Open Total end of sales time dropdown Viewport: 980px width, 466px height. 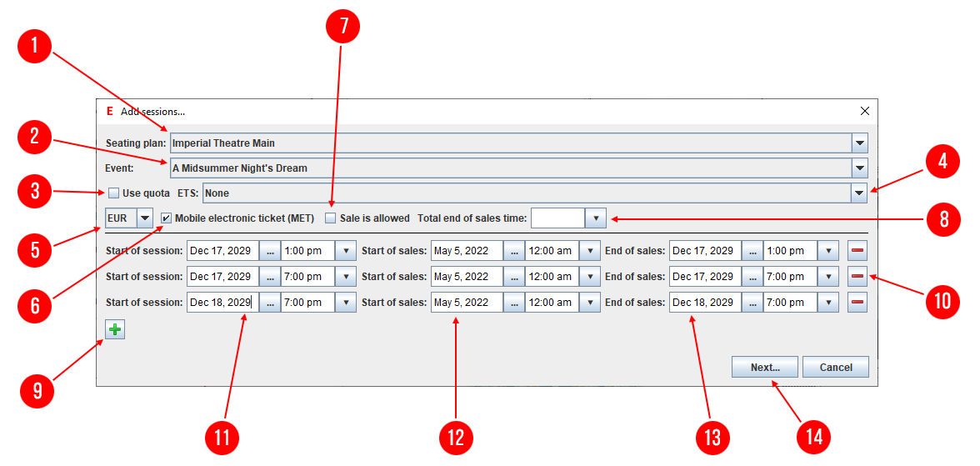point(596,218)
